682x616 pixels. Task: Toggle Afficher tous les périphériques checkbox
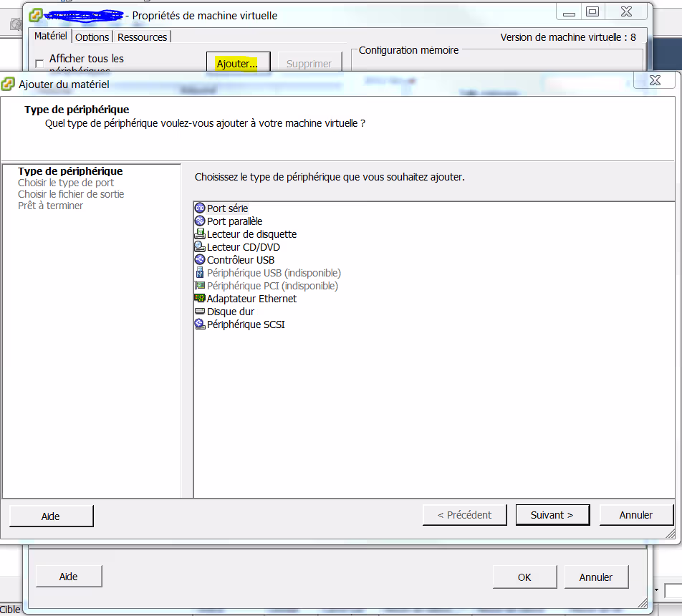(x=39, y=64)
